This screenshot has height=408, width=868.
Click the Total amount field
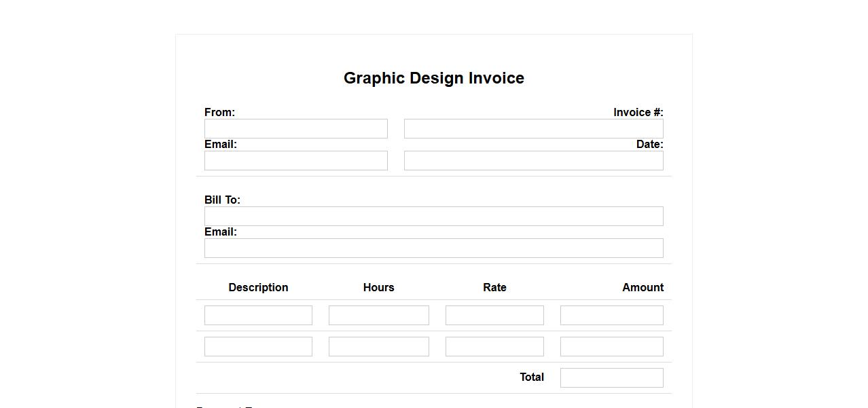click(x=611, y=377)
